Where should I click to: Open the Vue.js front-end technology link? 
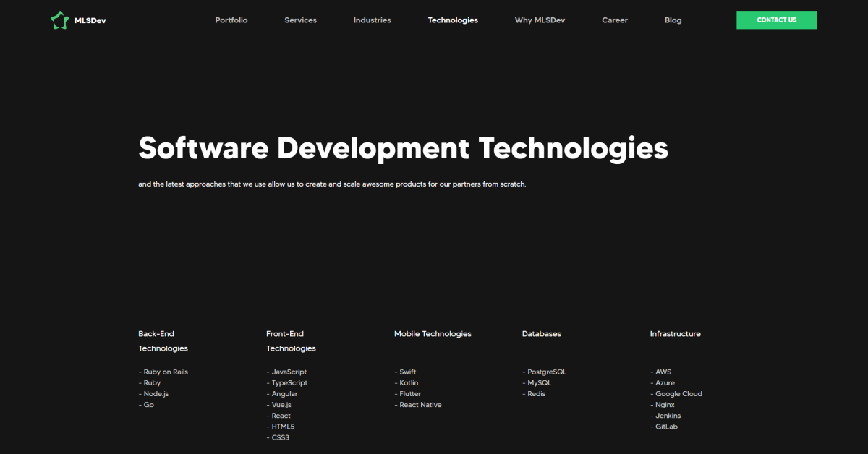tap(280, 404)
